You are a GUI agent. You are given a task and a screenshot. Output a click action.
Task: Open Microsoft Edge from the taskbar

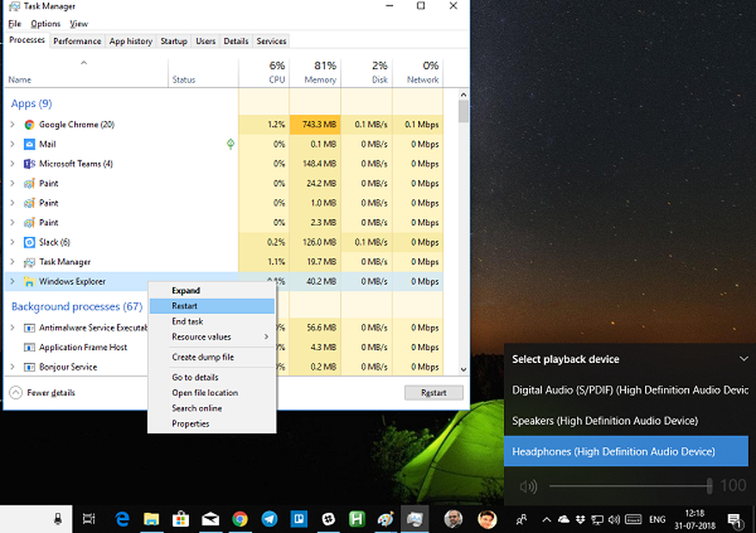click(x=122, y=519)
